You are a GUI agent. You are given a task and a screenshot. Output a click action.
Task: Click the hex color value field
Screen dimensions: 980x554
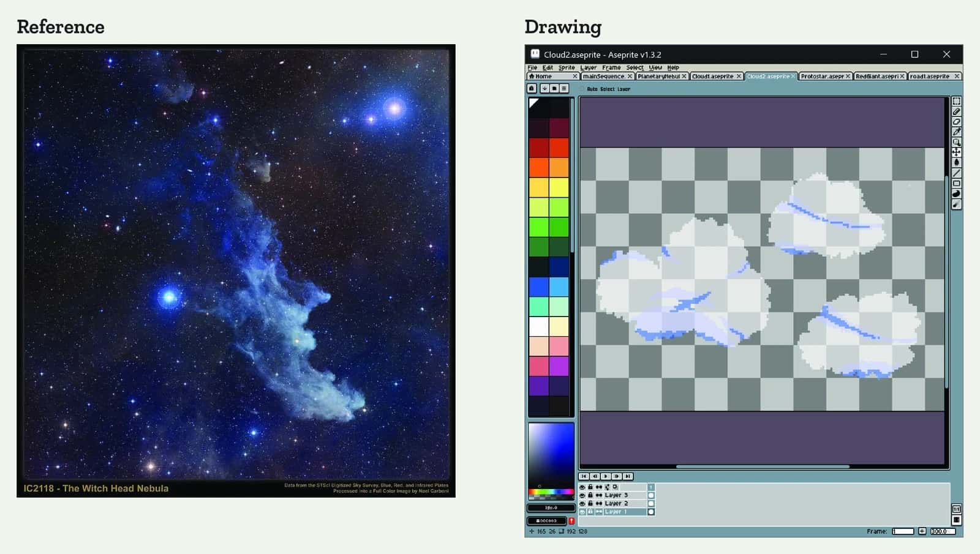pos(546,521)
